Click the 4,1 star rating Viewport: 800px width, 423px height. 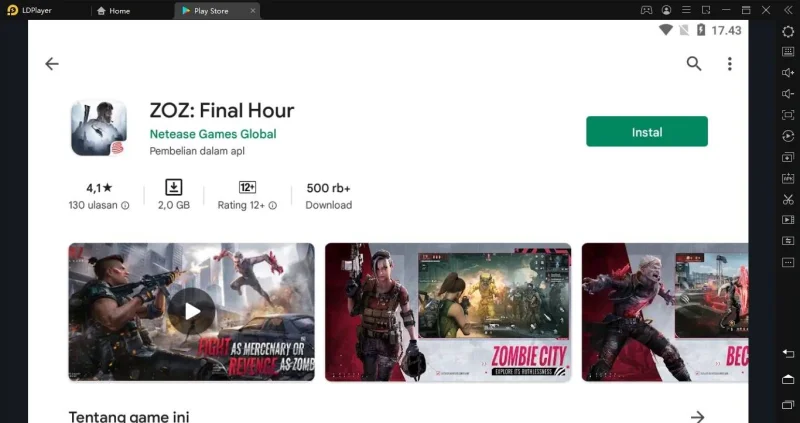coord(99,188)
